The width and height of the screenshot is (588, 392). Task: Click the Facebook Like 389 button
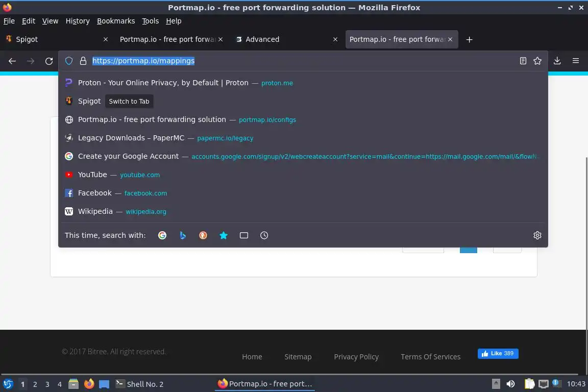click(498, 353)
